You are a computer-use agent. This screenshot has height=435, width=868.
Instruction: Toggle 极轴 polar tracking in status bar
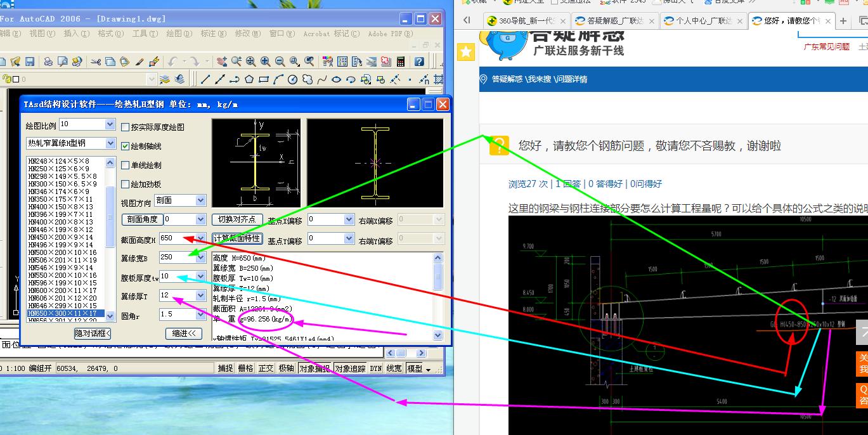286,368
